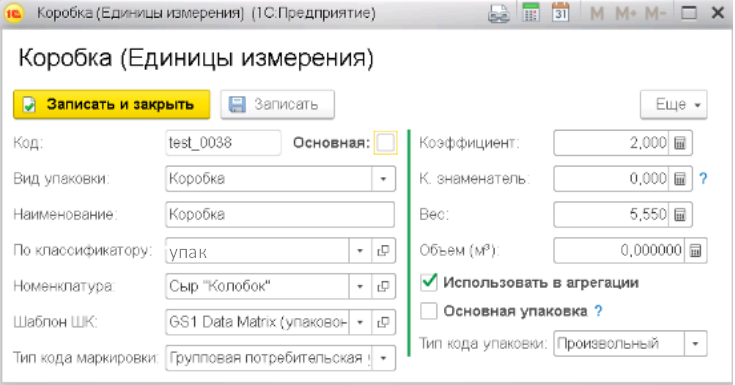735x385 pixels.
Task: Click Записать и закрыть button
Action: (112, 104)
